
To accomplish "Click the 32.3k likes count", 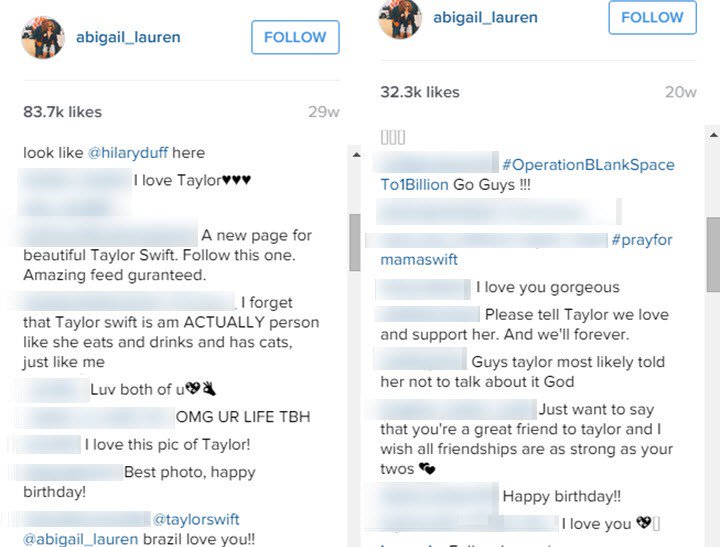I will coord(420,92).
